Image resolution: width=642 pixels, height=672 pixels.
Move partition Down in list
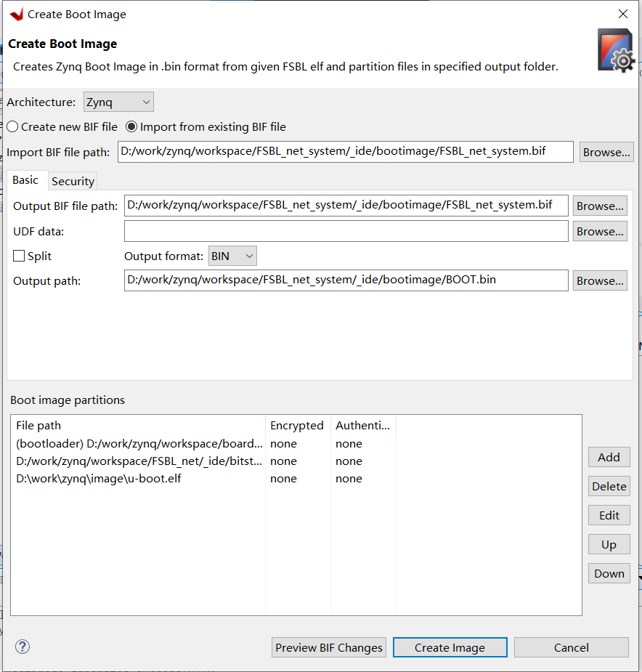point(609,573)
